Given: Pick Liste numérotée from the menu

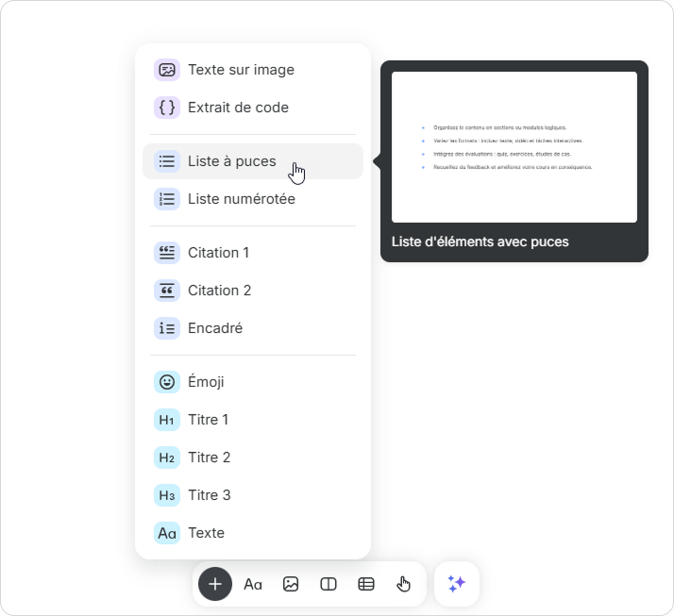Looking at the screenshot, I should (x=241, y=199).
